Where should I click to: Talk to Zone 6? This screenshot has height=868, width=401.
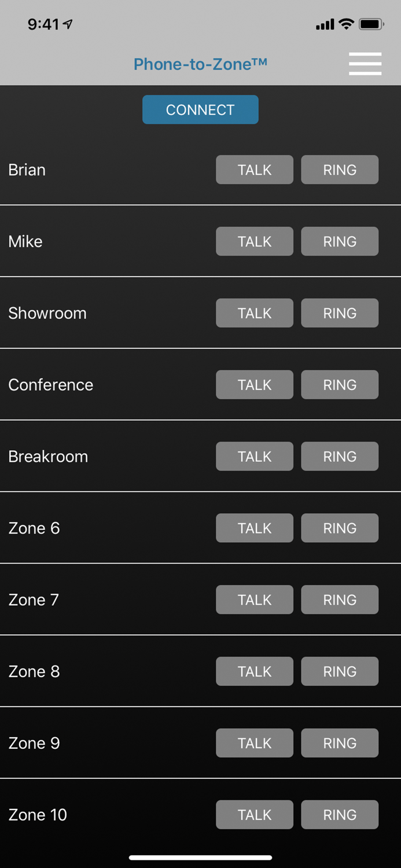(255, 528)
